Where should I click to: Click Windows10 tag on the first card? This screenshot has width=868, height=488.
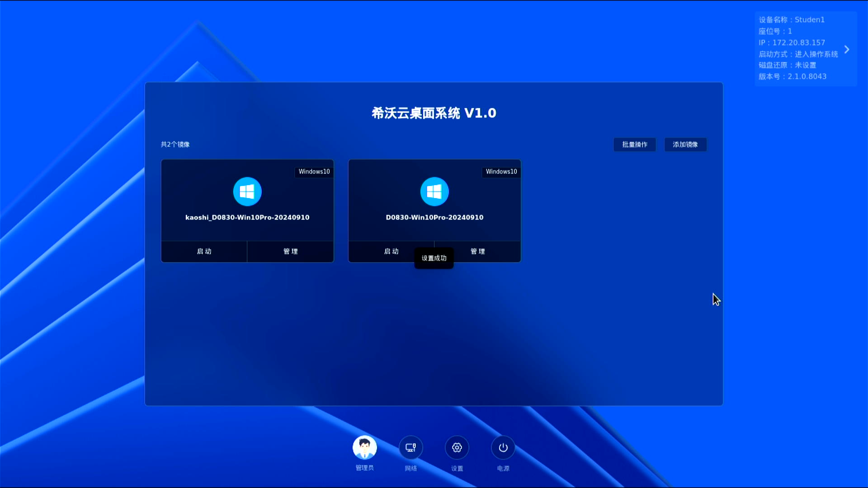tap(314, 172)
